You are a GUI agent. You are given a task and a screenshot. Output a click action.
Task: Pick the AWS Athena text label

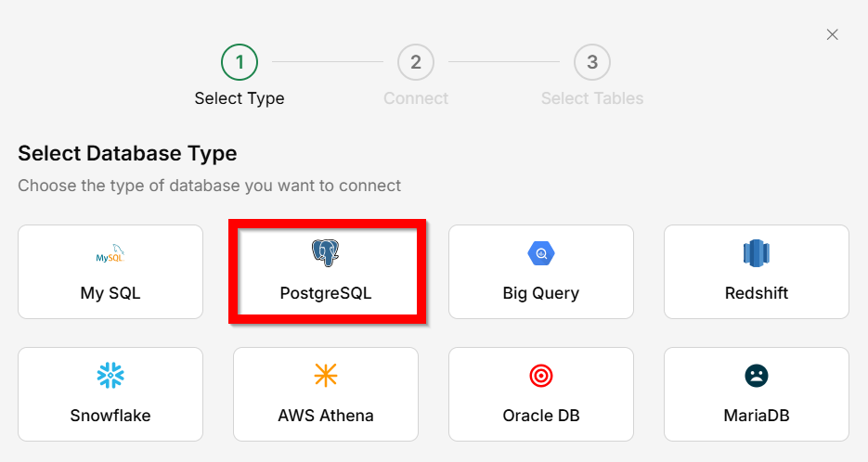point(326,415)
